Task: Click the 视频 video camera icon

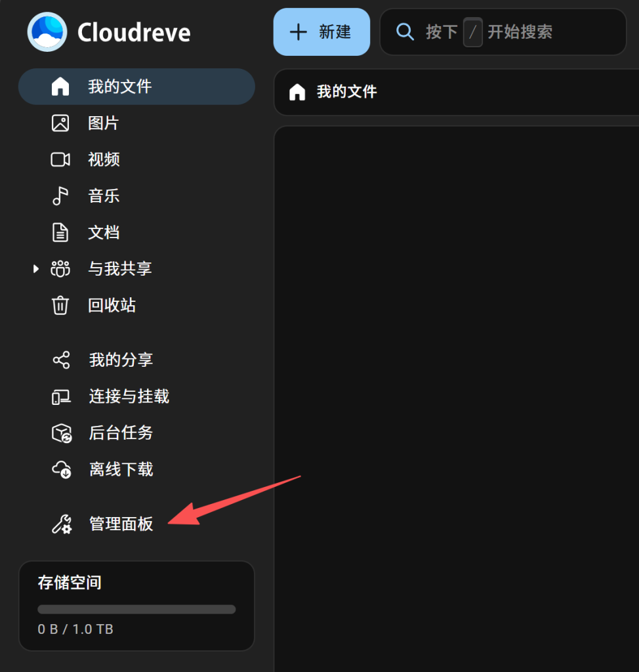Action: pyautogui.click(x=60, y=160)
